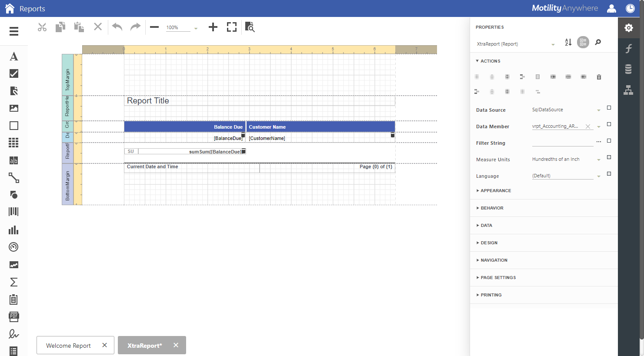Select the Rich Text control tool

(x=14, y=91)
